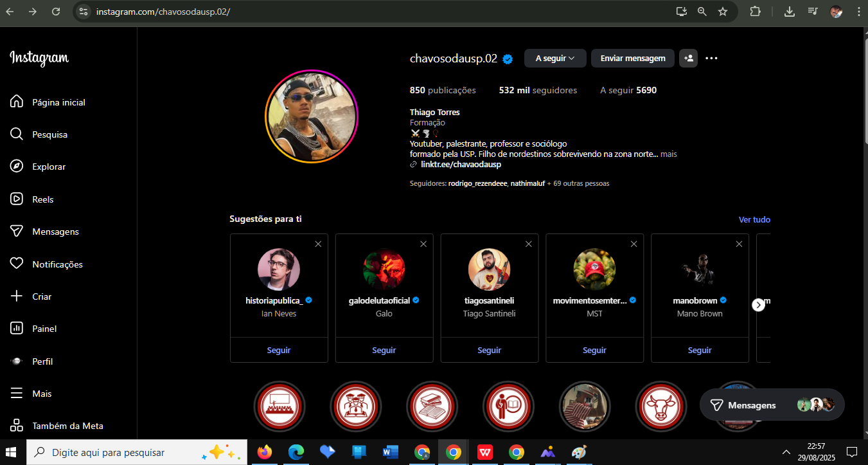The width and height of the screenshot is (868, 465).
Task: Click the taskbar search box
Action: pyautogui.click(x=137, y=452)
